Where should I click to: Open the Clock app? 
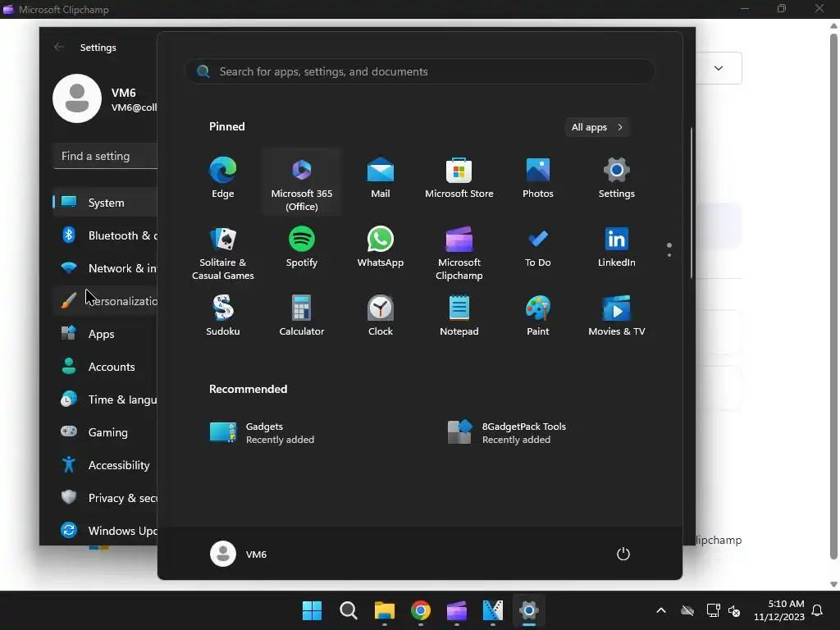click(381, 316)
